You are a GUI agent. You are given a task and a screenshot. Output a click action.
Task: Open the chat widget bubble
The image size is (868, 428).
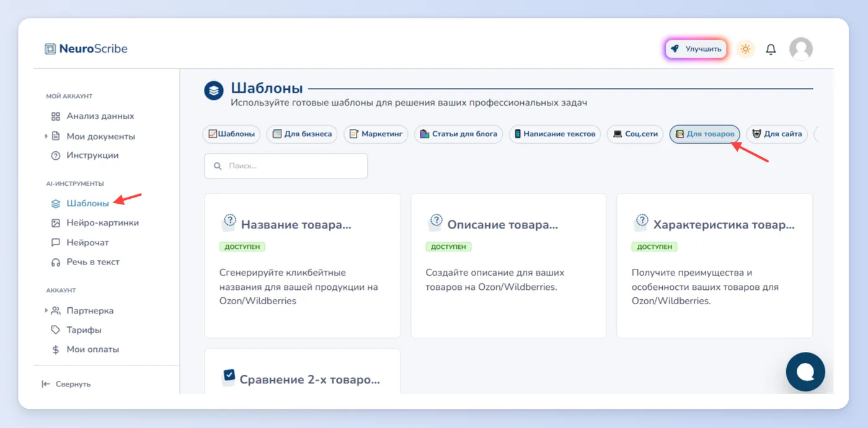pos(805,372)
